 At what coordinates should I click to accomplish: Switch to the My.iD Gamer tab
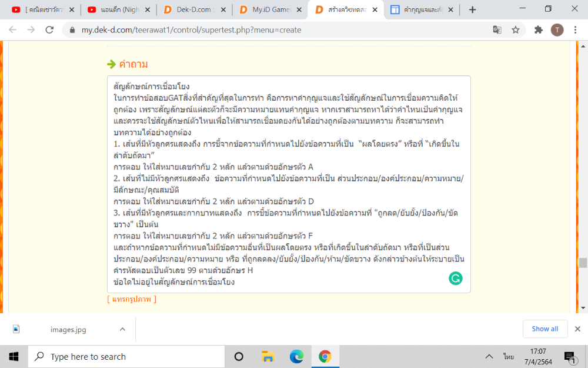click(x=269, y=9)
